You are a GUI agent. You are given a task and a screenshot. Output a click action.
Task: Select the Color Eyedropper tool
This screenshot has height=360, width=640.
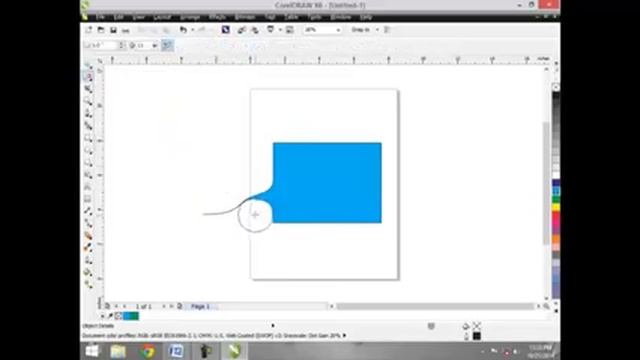[x=88, y=247]
